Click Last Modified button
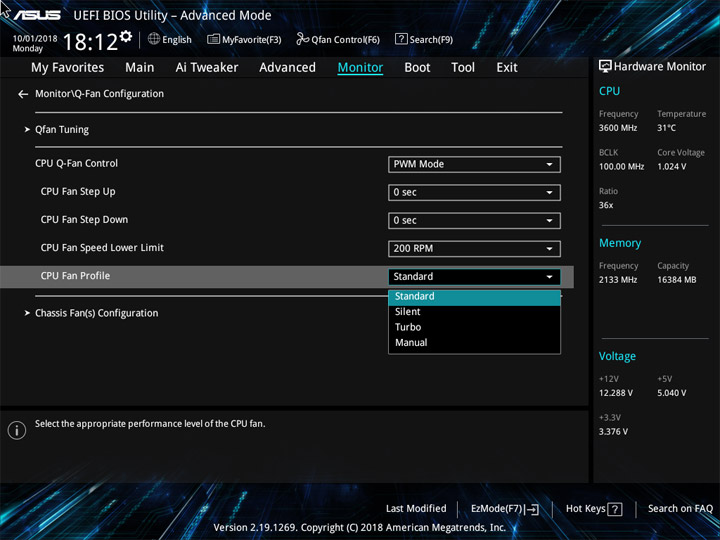Image resolution: width=720 pixels, height=540 pixels. [x=416, y=509]
